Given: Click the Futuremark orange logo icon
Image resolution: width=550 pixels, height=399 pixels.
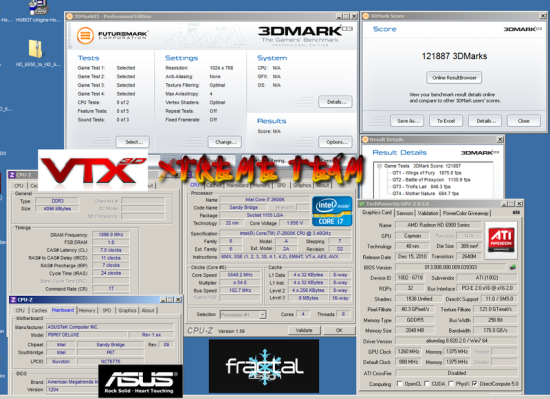Looking at the screenshot, I should [85, 35].
